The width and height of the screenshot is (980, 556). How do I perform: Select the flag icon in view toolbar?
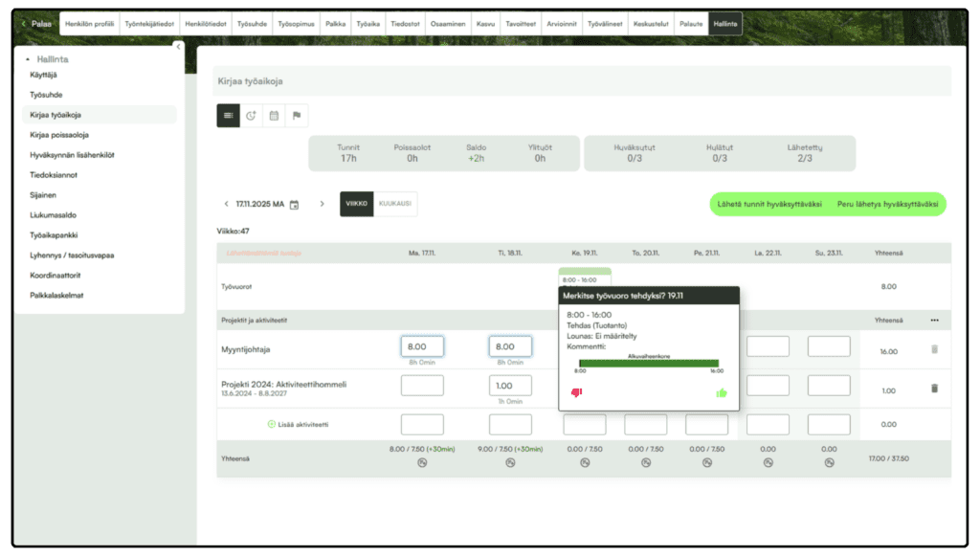(297, 116)
